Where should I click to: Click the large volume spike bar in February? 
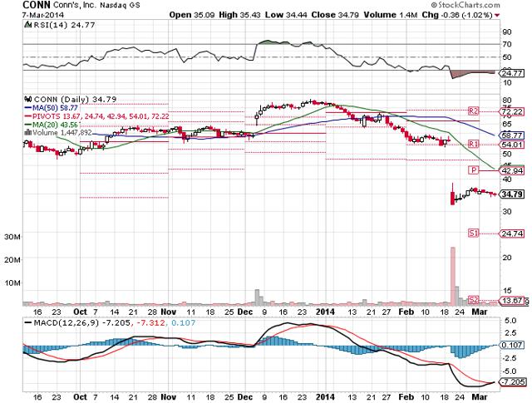(x=452, y=276)
